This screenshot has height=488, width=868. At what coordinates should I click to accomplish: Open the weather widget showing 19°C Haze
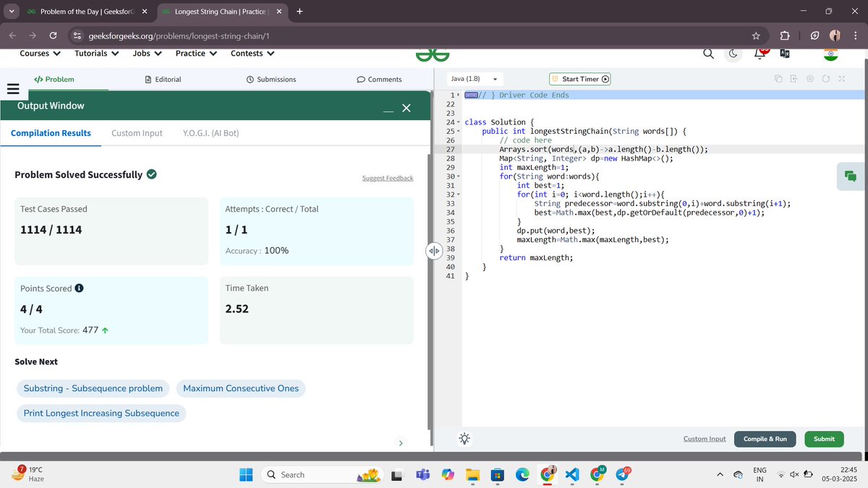point(29,474)
